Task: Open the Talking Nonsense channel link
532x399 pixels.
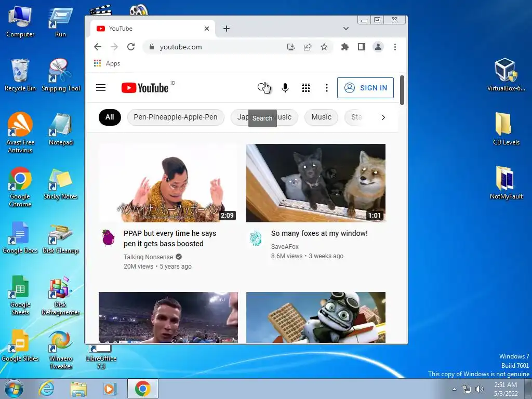Action: (148, 257)
